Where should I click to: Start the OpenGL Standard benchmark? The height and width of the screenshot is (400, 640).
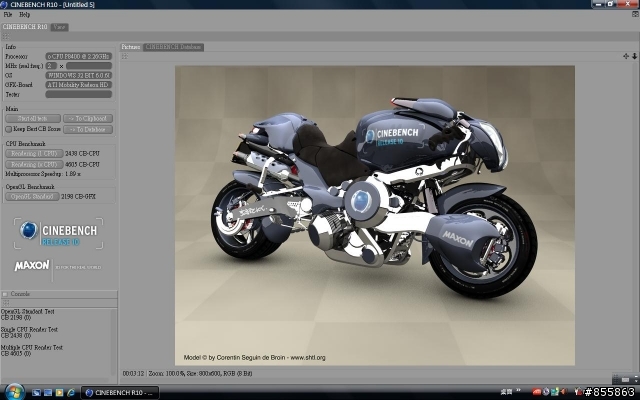32,196
